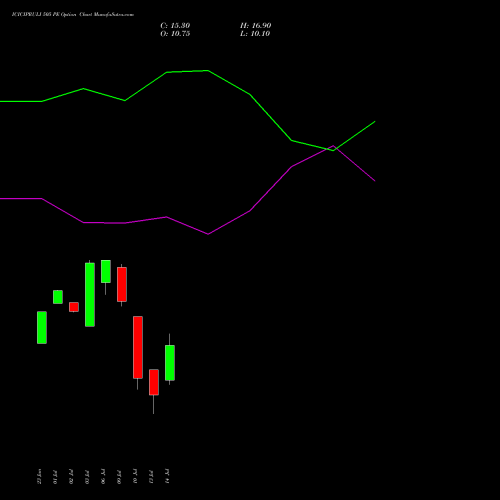Screen dimensions: 500x500
Task: Click the low value L: 10.10
Action: (x=255, y=34)
